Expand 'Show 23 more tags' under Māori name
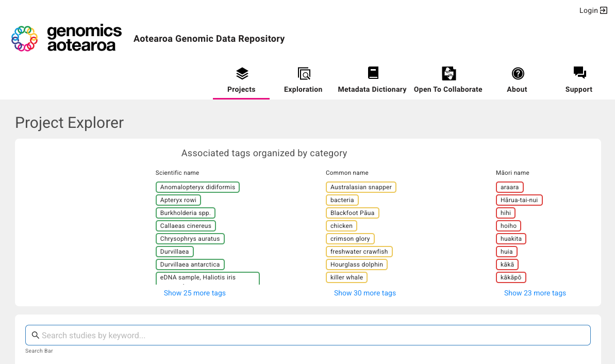 535,293
